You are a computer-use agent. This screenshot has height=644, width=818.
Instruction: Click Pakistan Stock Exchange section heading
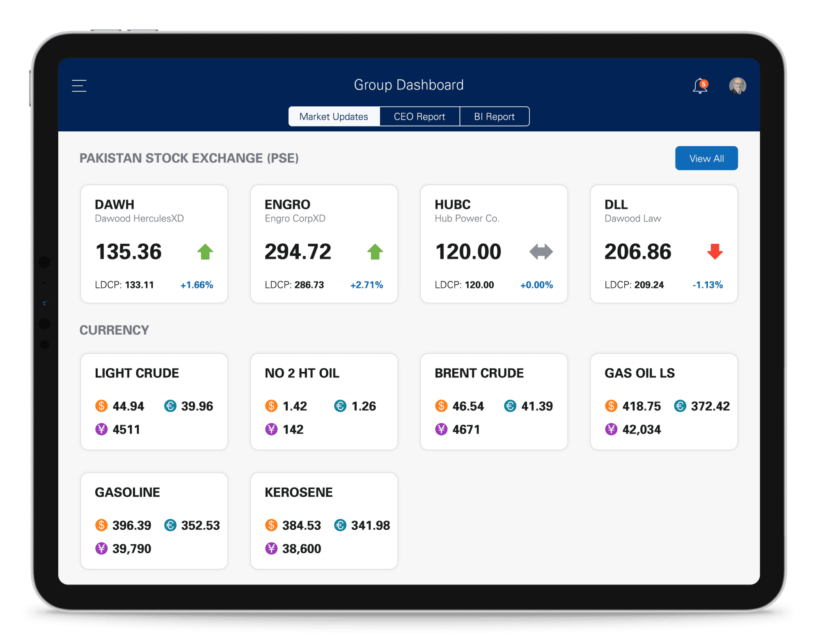tap(189, 158)
